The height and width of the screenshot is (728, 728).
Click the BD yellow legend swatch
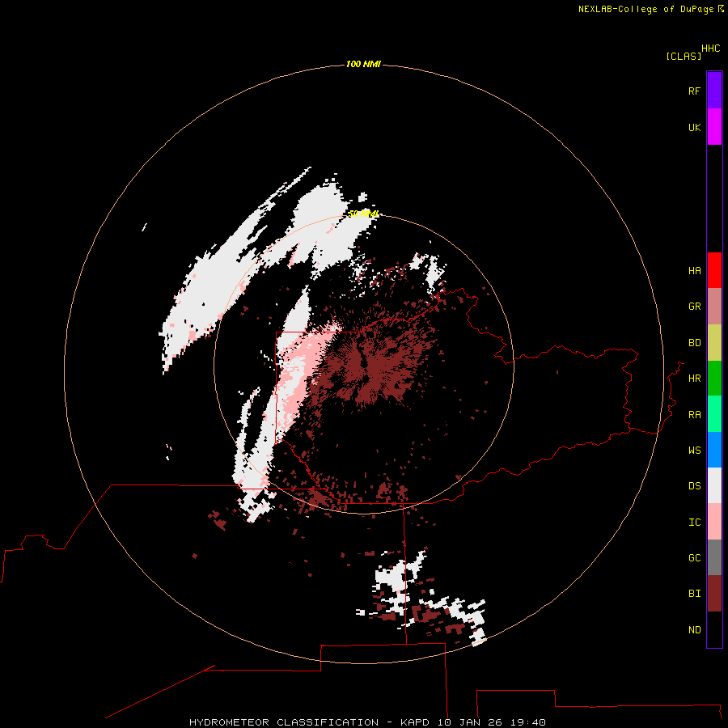click(x=714, y=343)
